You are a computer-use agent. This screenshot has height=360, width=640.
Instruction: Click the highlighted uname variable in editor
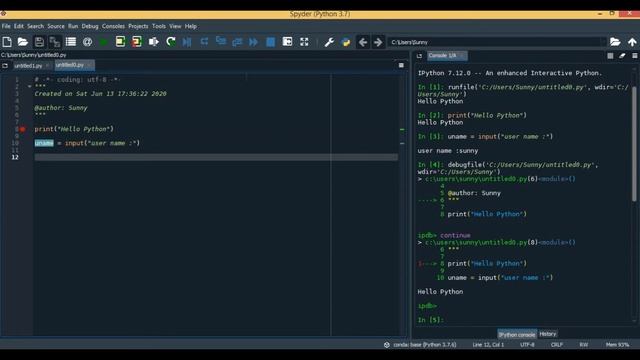tap(44, 143)
